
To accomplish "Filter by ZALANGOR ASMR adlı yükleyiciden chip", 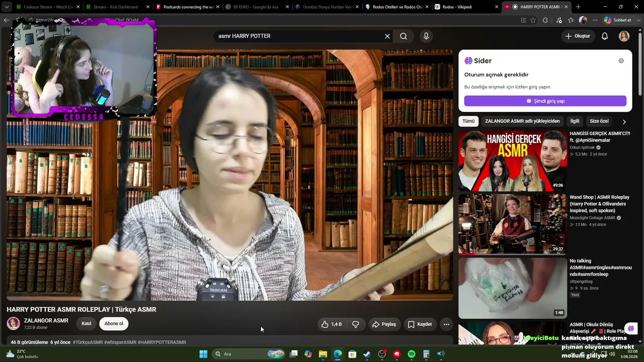I will coord(522,121).
